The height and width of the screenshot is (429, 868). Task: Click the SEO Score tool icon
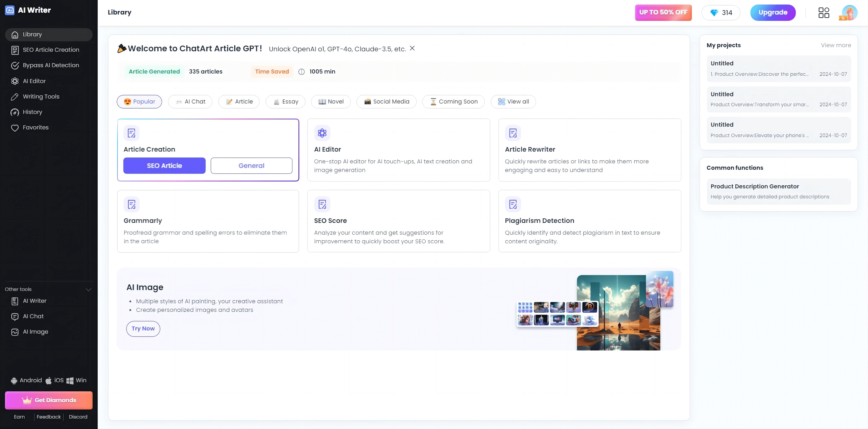[322, 204]
